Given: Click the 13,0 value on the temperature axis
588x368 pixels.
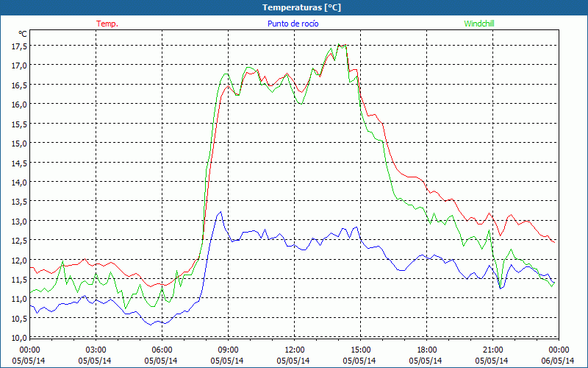Looking at the screenshot, I should [x=20, y=221].
